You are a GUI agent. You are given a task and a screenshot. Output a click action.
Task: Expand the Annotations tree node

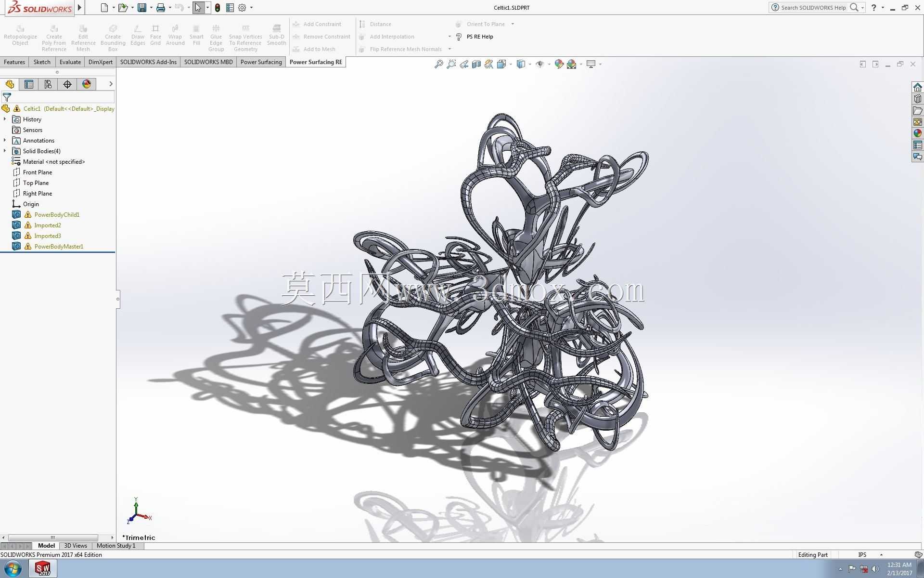point(5,140)
